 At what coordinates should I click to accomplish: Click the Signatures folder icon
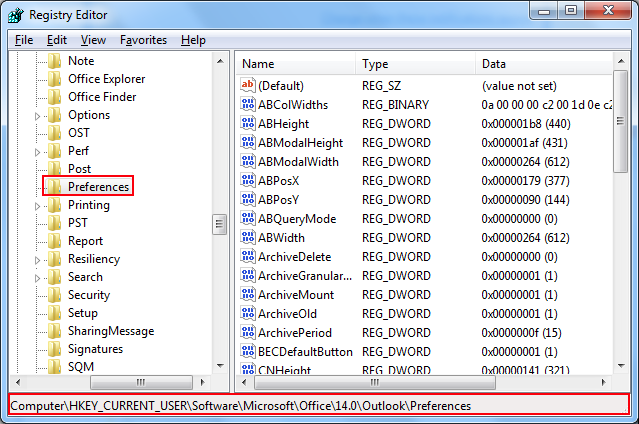coord(55,349)
